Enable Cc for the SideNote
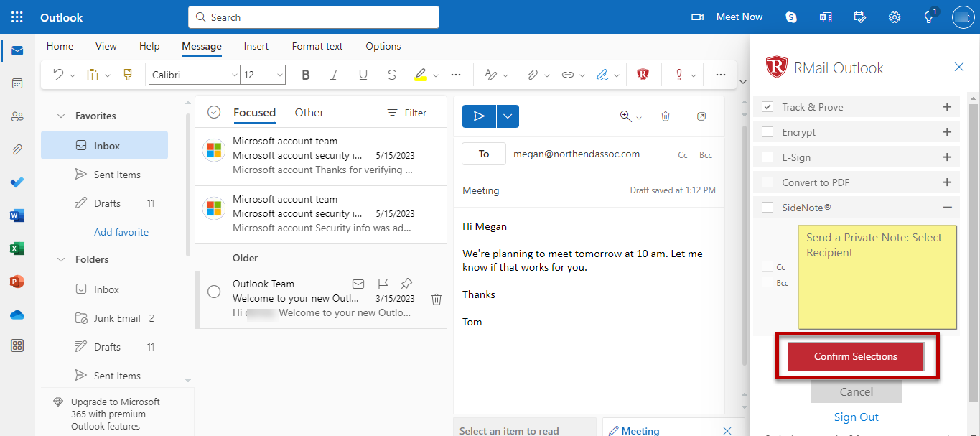This screenshot has height=436, width=980. pos(767,266)
